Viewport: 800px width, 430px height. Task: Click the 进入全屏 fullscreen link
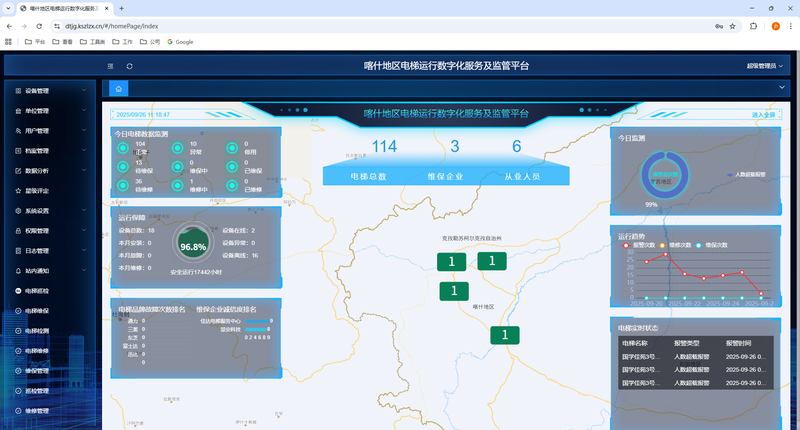click(x=763, y=115)
